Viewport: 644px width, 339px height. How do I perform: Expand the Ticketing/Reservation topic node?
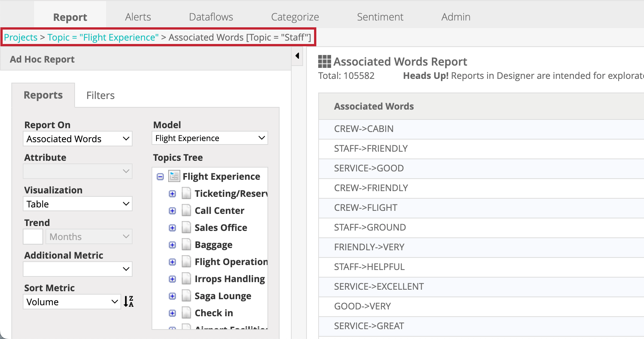click(172, 194)
